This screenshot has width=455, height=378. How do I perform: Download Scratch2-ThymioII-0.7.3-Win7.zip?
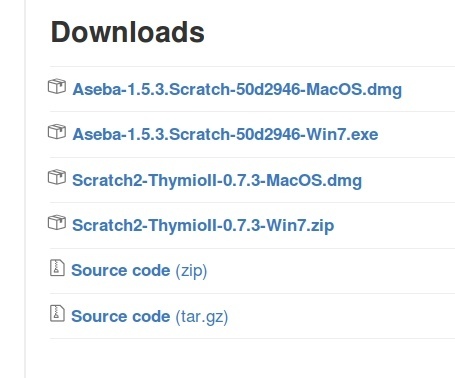click(x=203, y=226)
